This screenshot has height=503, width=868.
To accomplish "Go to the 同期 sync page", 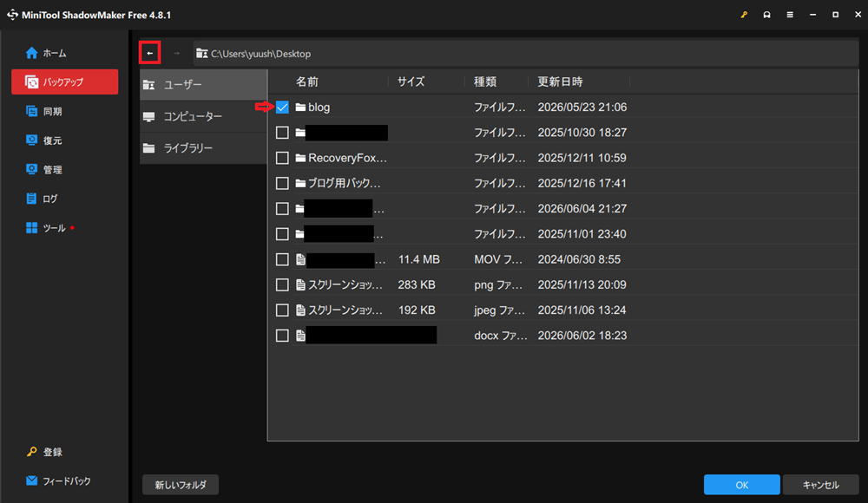I will [x=65, y=111].
